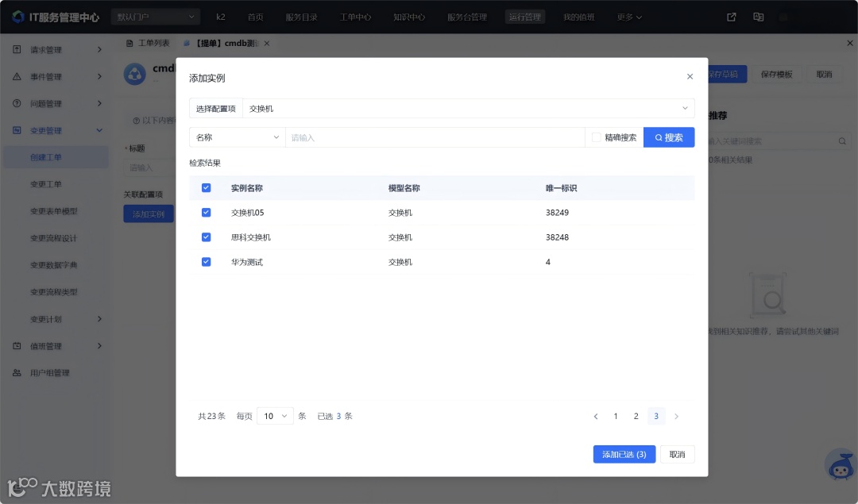This screenshot has width=858, height=504.
Task: Toggle the select-all checkbox in the table header
Action: pyautogui.click(x=207, y=188)
